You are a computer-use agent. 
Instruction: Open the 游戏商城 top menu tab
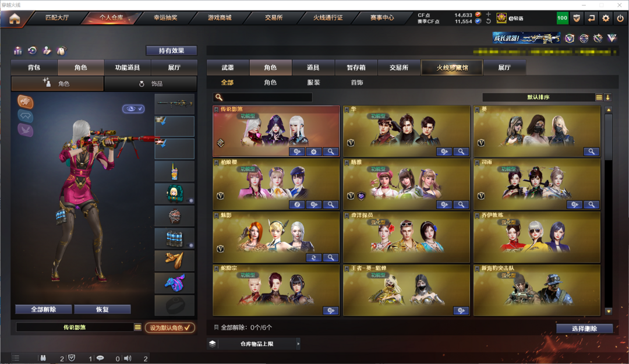(x=220, y=17)
